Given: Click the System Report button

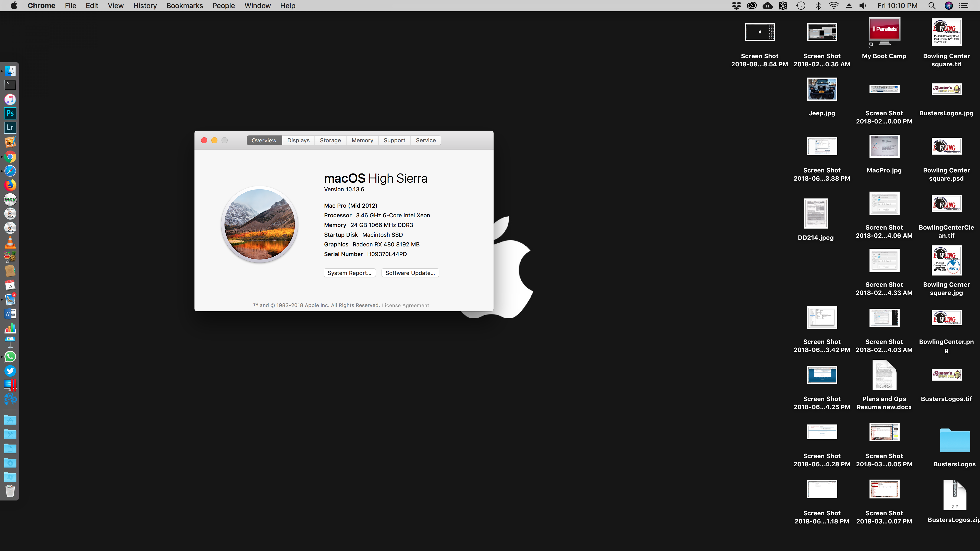Looking at the screenshot, I should click(x=350, y=273).
